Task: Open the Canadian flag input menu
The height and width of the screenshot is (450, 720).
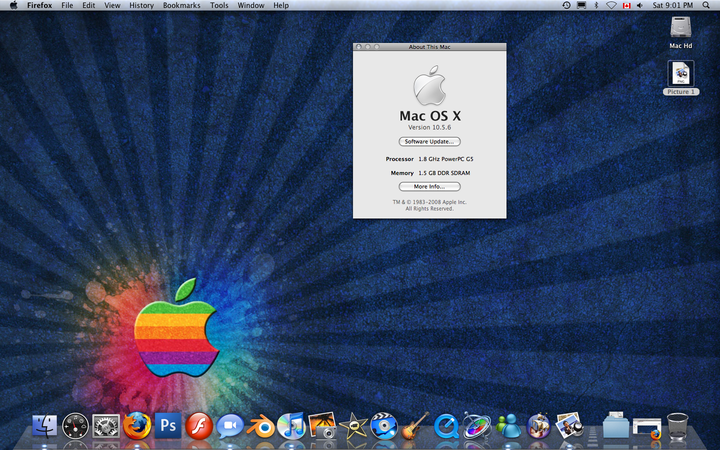Action: click(626, 6)
